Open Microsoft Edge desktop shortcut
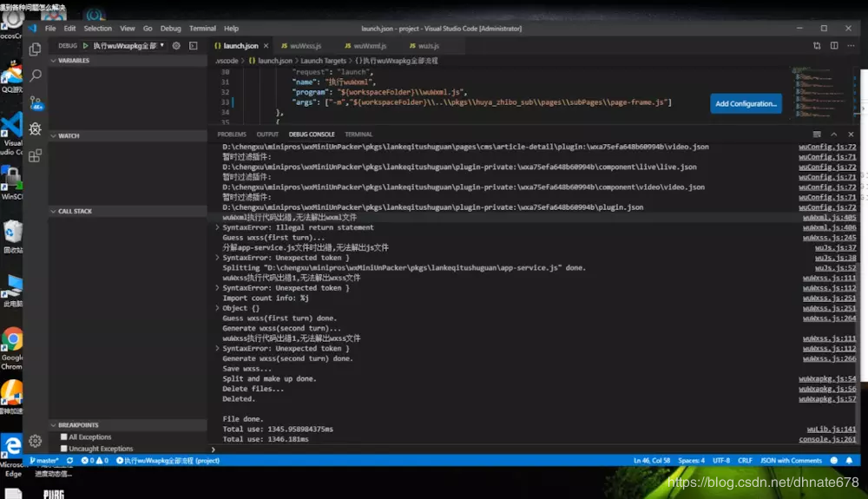 11,455
